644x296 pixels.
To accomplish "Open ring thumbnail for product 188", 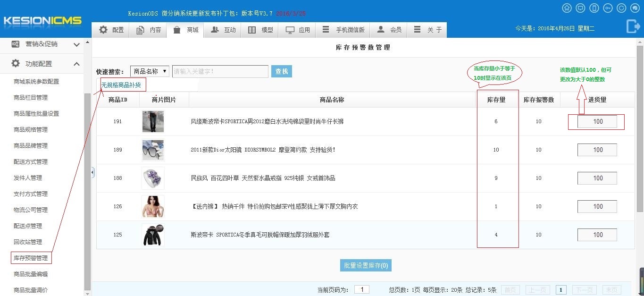I will click(x=153, y=178).
